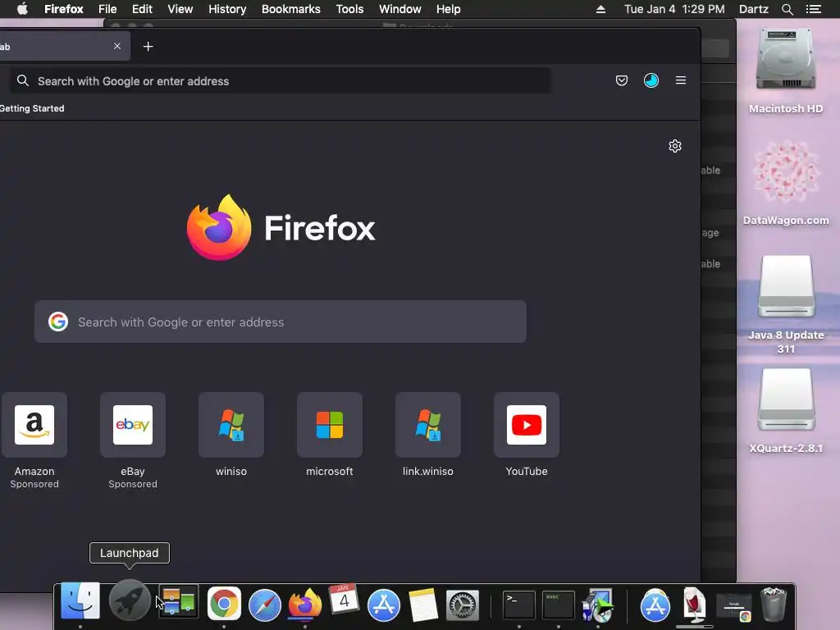Open the Help menu
This screenshot has height=630, width=840.
pos(449,9)
